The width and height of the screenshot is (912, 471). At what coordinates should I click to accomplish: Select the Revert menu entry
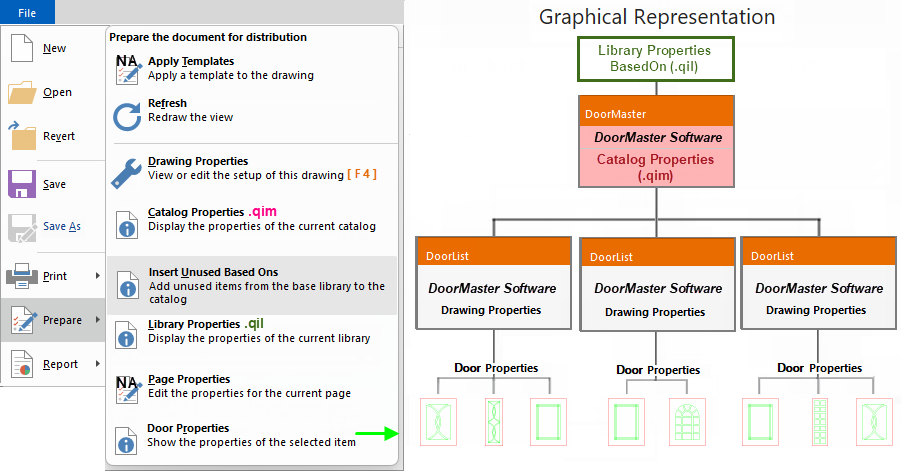pyautogui.click(x=59, y=136)
